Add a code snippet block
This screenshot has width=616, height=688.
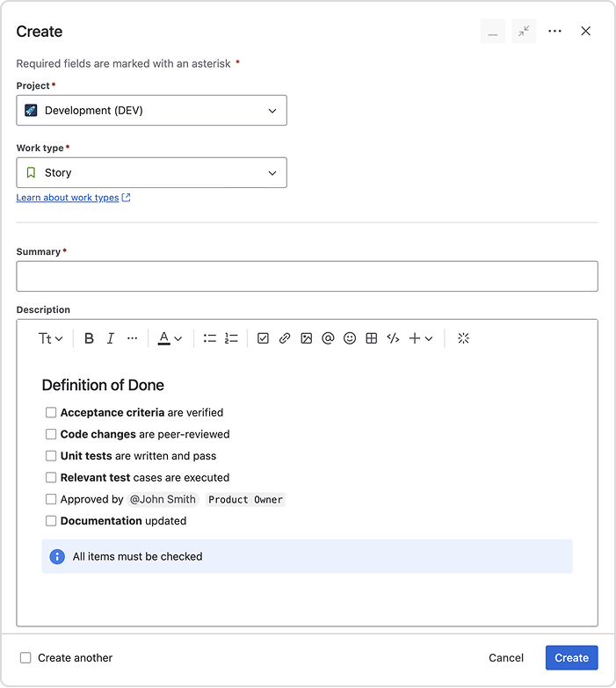tap(393, 338)
